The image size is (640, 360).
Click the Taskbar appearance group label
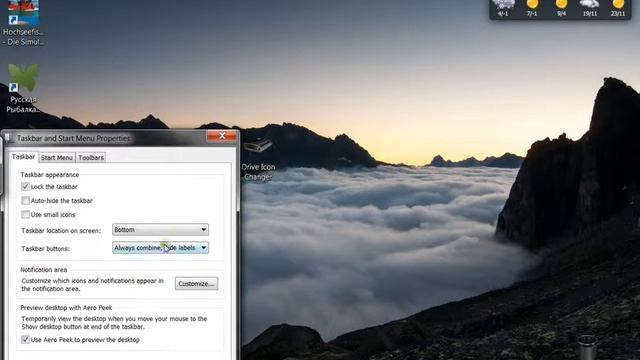click(50, 175)
